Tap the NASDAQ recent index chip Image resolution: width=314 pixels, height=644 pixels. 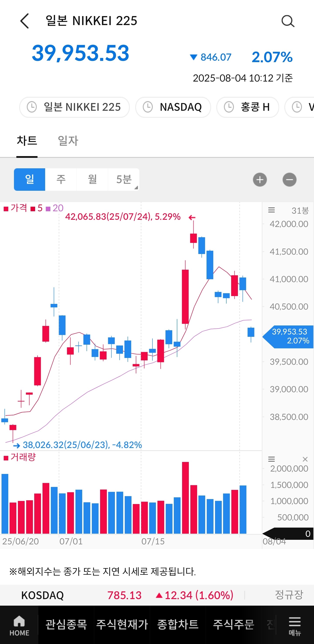click(x=173, y=107)
